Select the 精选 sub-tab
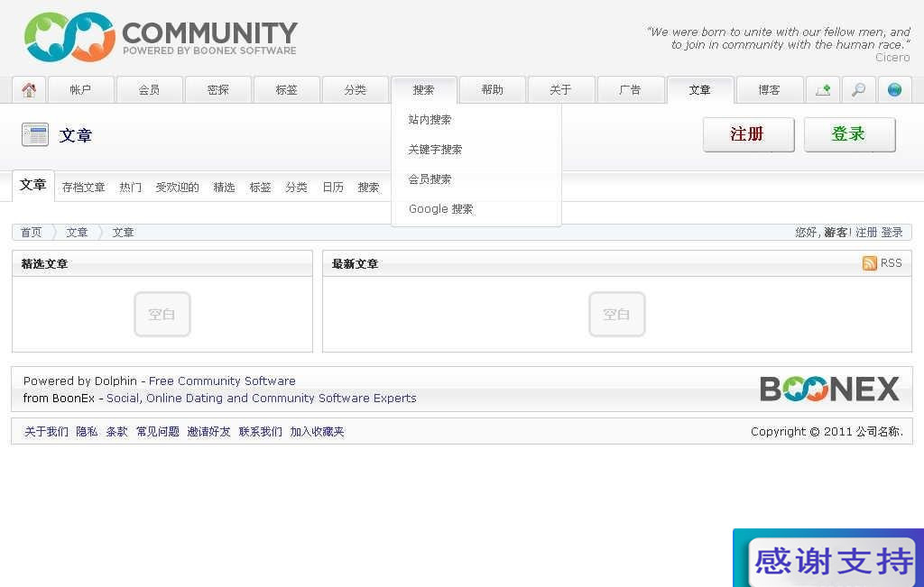 [224, 188]
